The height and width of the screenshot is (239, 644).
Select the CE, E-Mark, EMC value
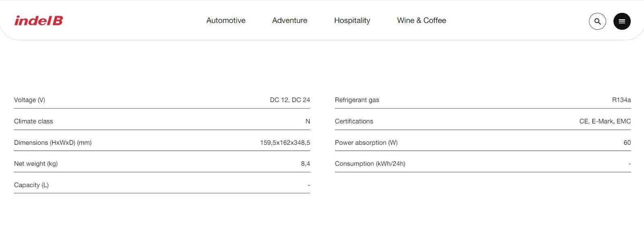click(x=605, y=121)
